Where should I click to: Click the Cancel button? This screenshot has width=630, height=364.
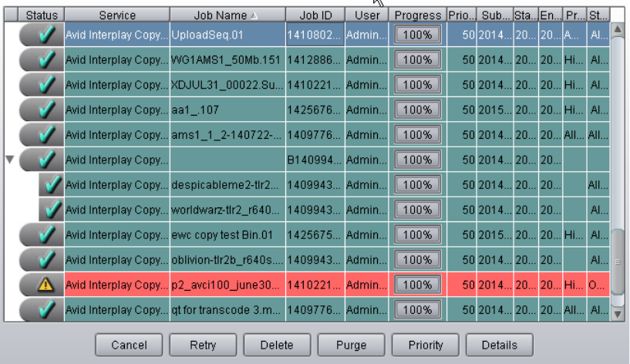129,345
